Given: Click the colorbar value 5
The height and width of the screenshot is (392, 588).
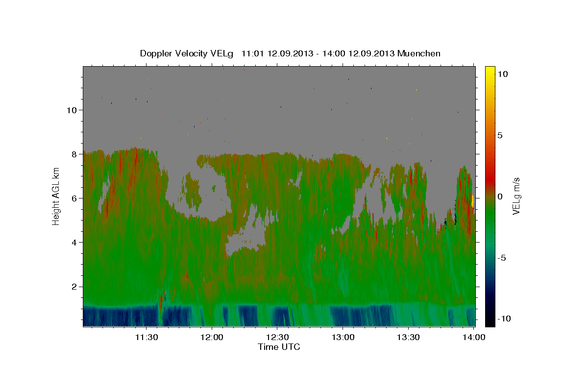Looking at the screenshot, I should click(501, 135).
